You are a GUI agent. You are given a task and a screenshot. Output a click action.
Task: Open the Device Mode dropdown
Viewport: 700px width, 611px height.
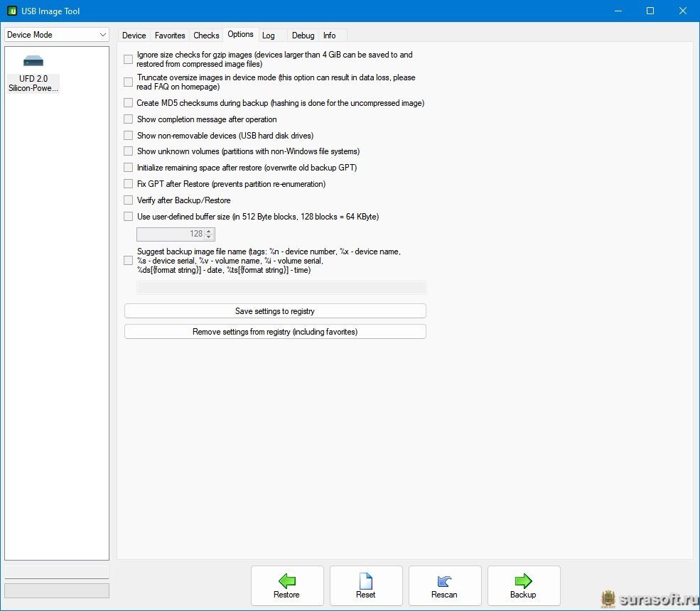tap(57, 35)
